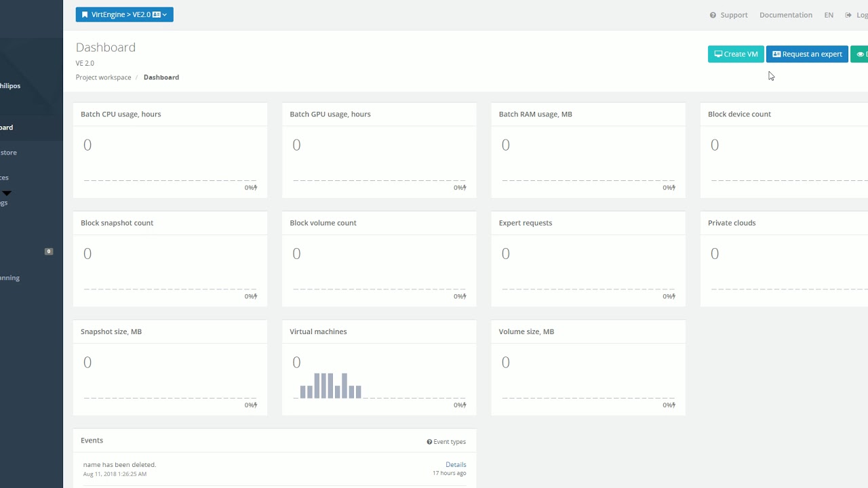The image size is (868, 488).
Task: Click the log out arrow icon
Action: pyautogui.click(x=848, y=15)
